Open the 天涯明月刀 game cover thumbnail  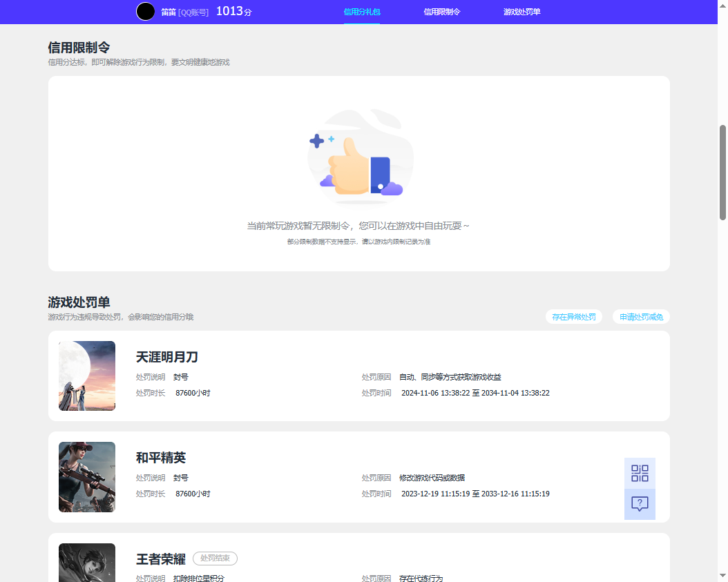87,376
